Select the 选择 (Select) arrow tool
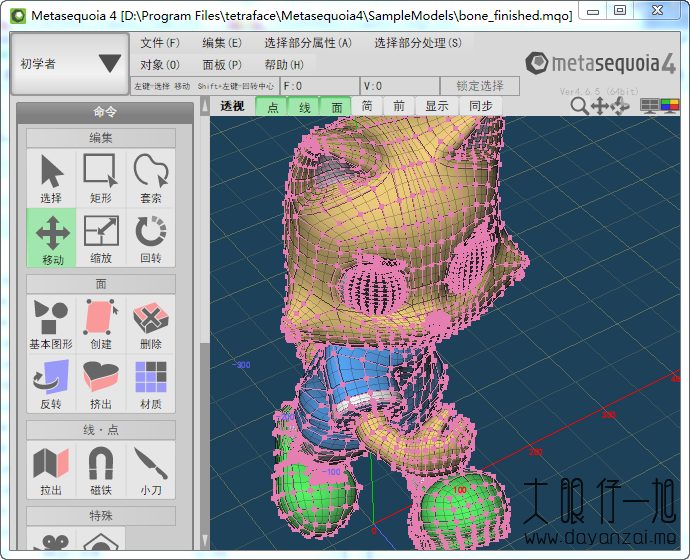690x560 pixels. [x=51, y=178]
